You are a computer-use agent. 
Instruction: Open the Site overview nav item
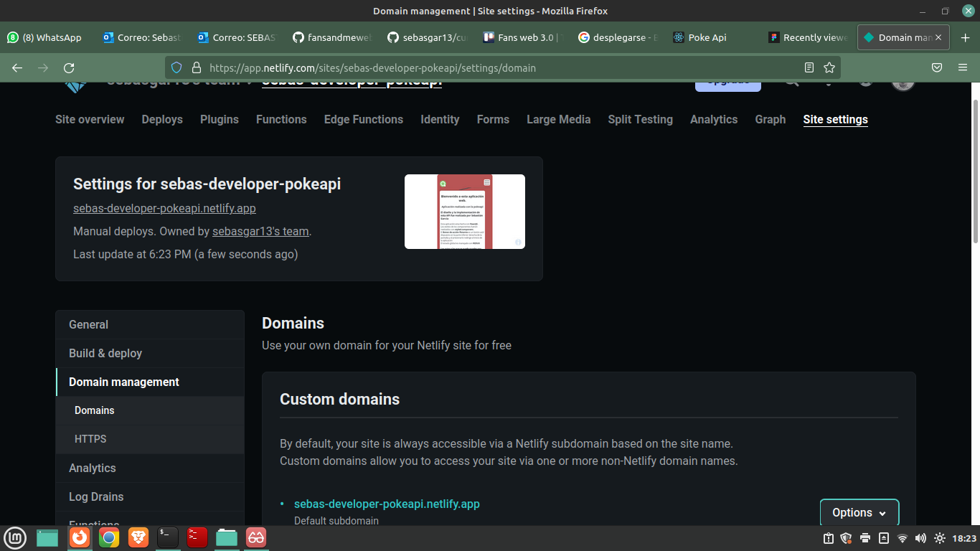point(90,119)
